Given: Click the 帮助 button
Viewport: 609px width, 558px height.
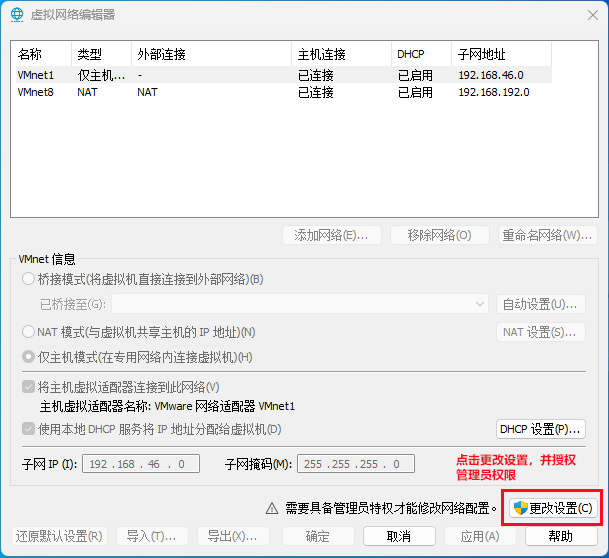Looking at the screenshot, I should pyautogui.click(x=561, y=536).
